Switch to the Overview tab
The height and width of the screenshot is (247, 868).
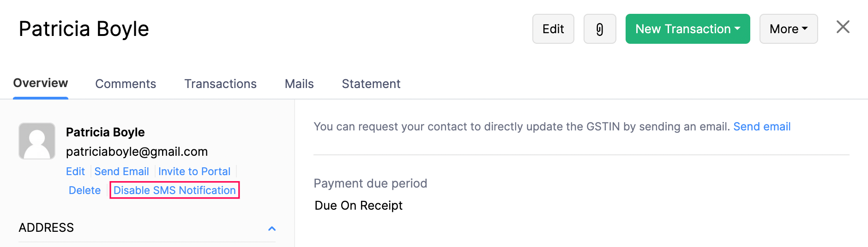click(41, 83)
